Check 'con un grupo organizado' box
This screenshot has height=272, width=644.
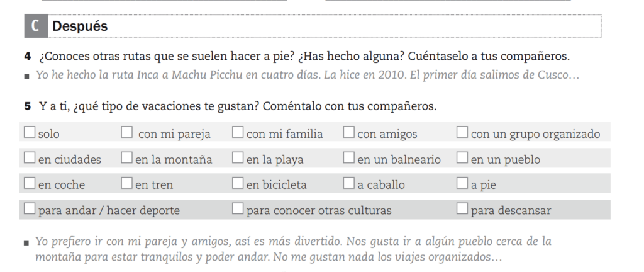(x=462, y=132)
